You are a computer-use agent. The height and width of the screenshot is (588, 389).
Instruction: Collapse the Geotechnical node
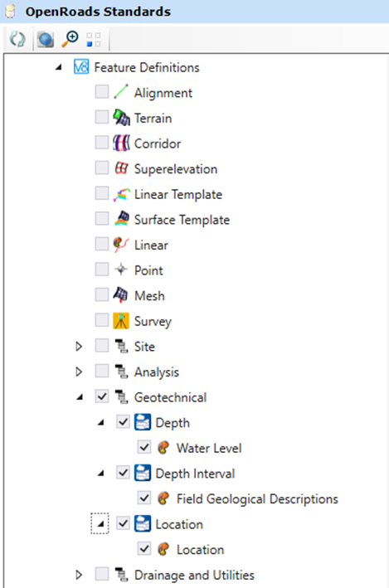pyautogui.click(x=80, y=397)
